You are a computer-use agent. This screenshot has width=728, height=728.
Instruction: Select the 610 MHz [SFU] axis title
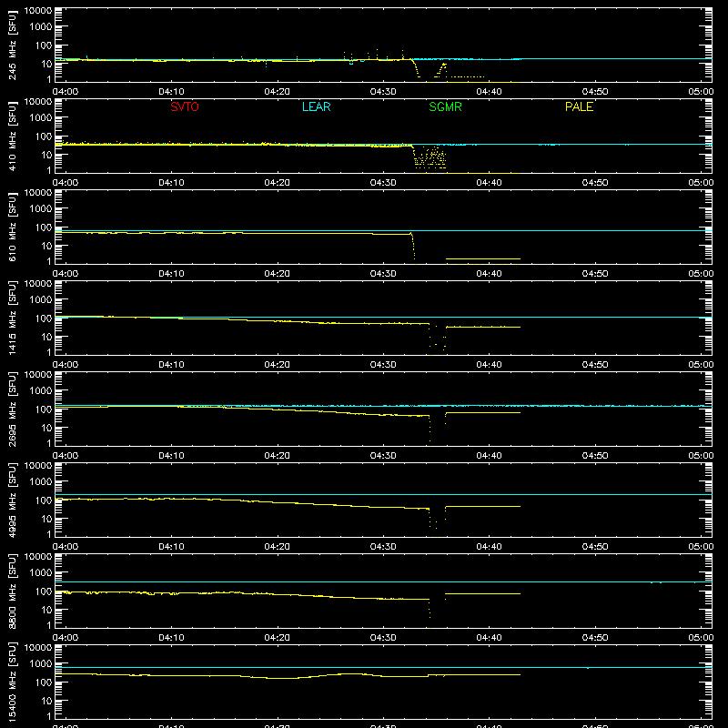12,227
